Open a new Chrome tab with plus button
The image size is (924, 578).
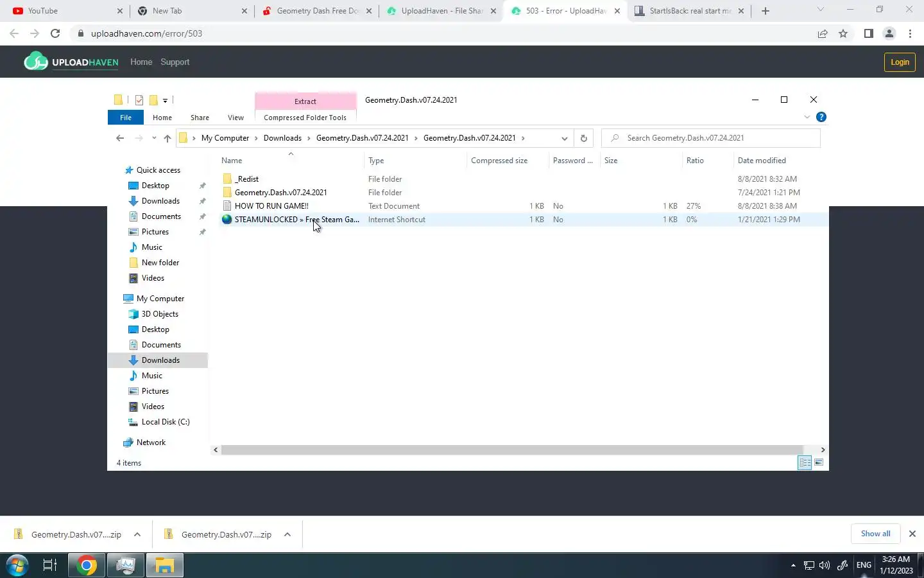(x=766, y=11)
